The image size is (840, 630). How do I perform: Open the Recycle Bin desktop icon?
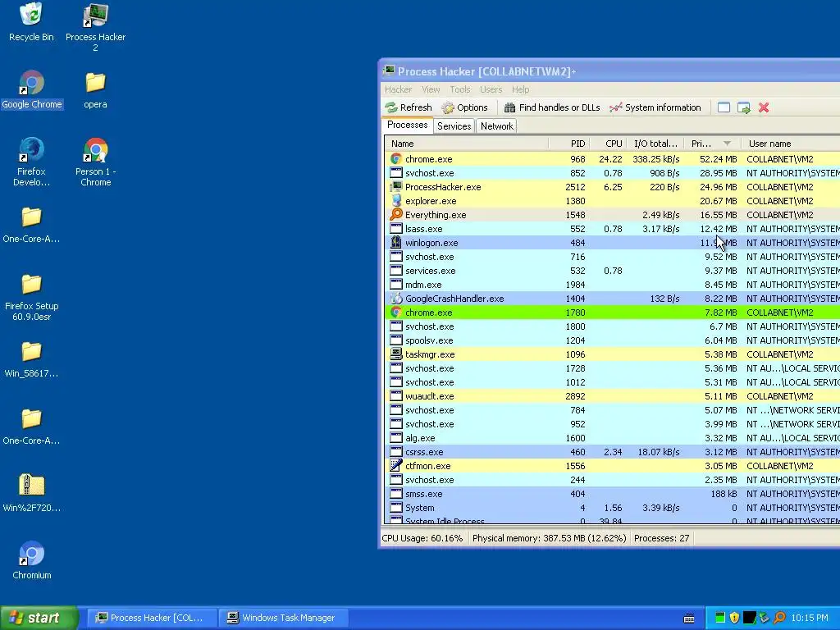31,21
